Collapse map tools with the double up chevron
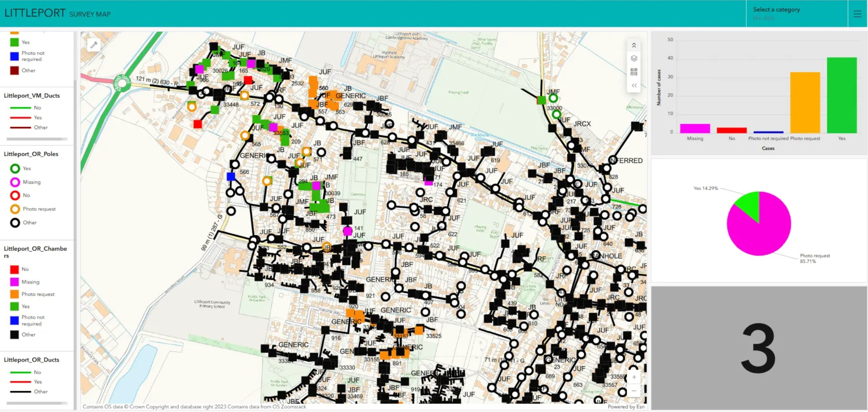 pos(634,45)
